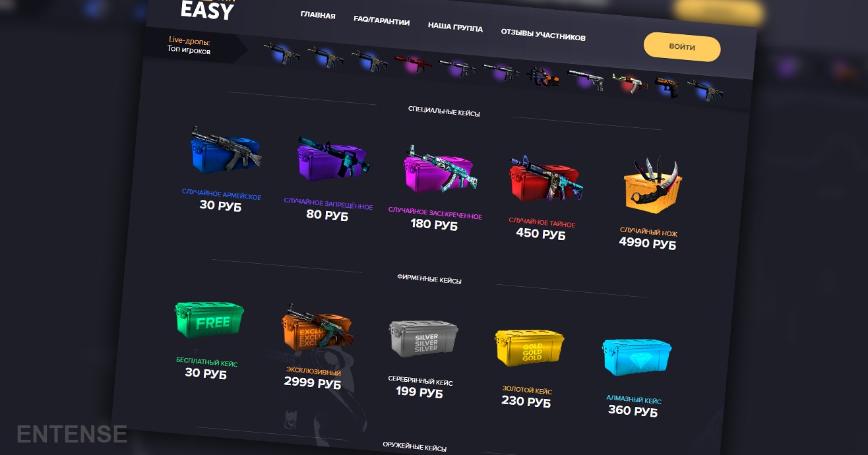This screenshot has height=455, width=868.
Task: Click the first live-drop weapon thumbnail
Action: [282, 53]
